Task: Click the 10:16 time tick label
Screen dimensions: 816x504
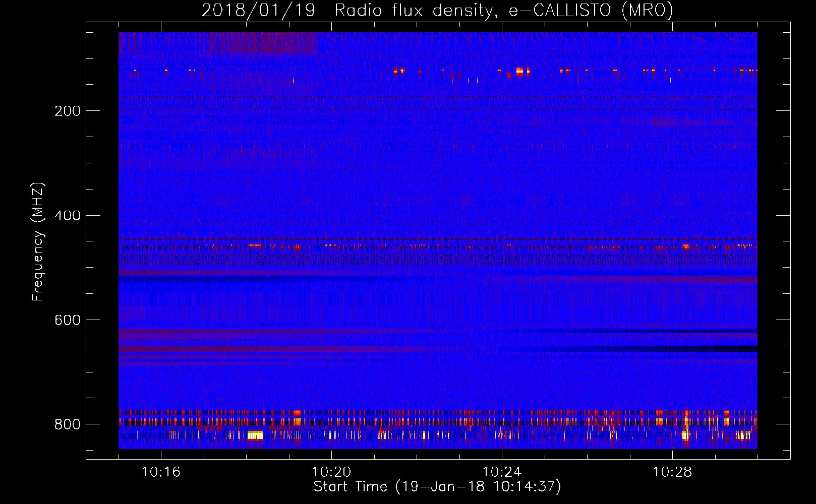Action: coord(161,472)
